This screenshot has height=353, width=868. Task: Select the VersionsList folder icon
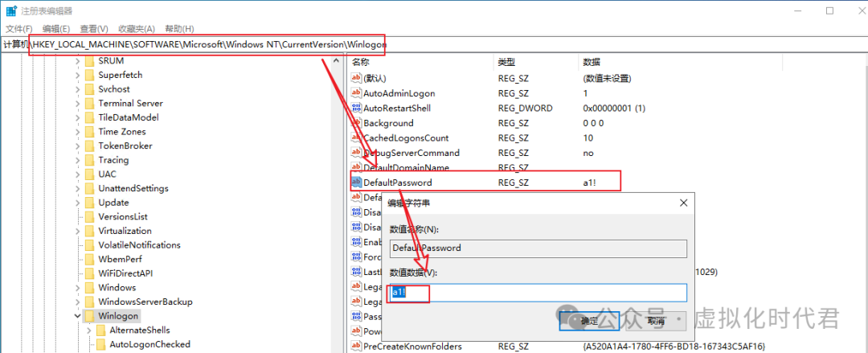(x=90, y=216)
